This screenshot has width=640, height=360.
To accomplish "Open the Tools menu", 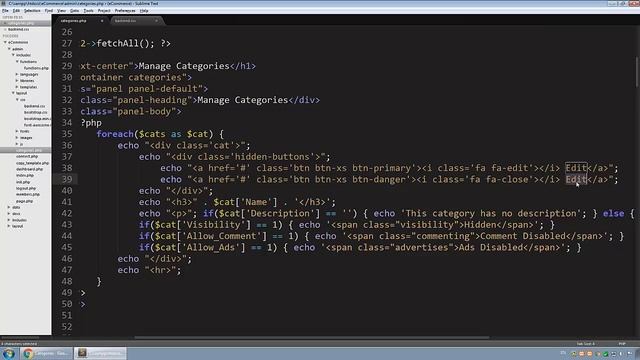I will point(88,11).
